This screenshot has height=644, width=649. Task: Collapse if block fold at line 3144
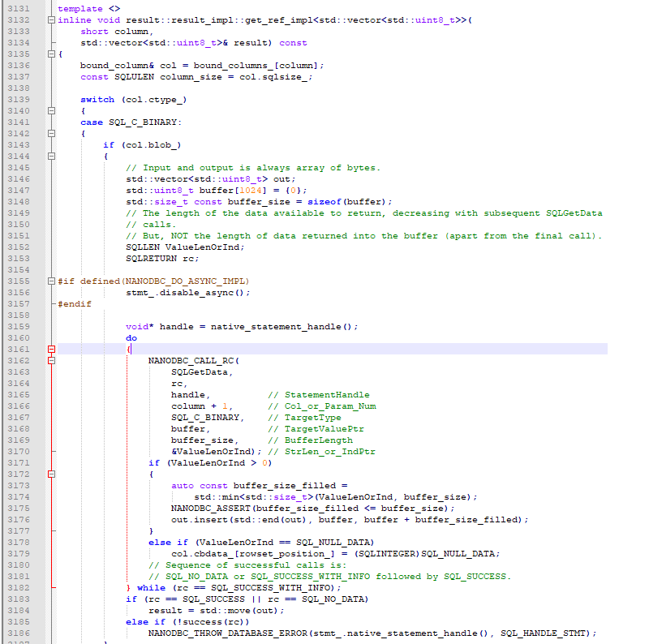pos(51,156)
